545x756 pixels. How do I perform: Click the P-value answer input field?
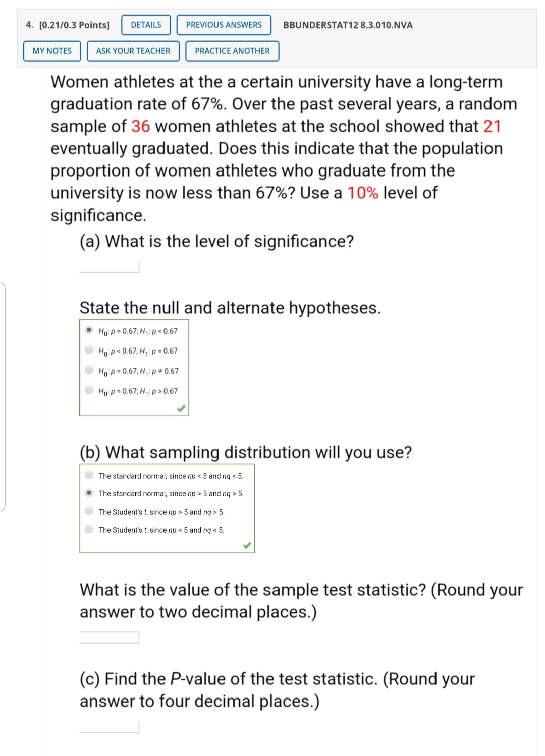(110, 726)
